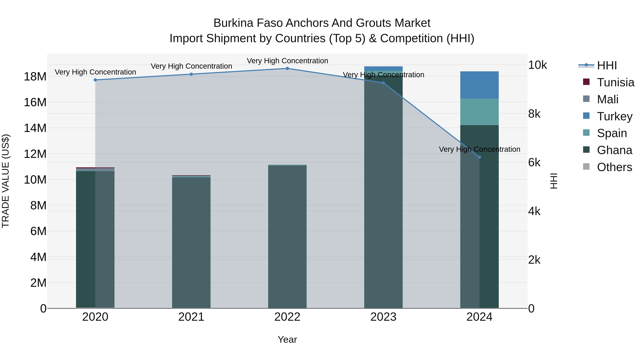Click the Turkey segment of 2024 bar
644x362 pixels.
[479, 85]
